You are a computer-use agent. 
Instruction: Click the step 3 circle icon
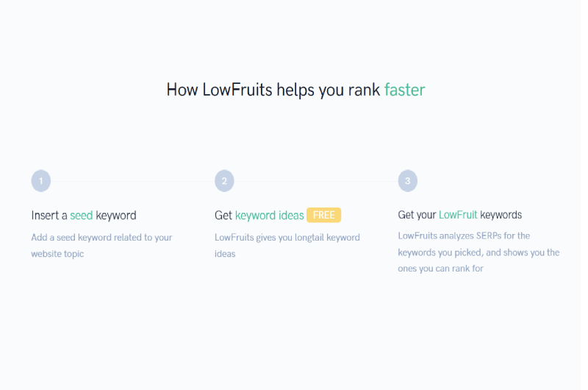coord(408,181)
